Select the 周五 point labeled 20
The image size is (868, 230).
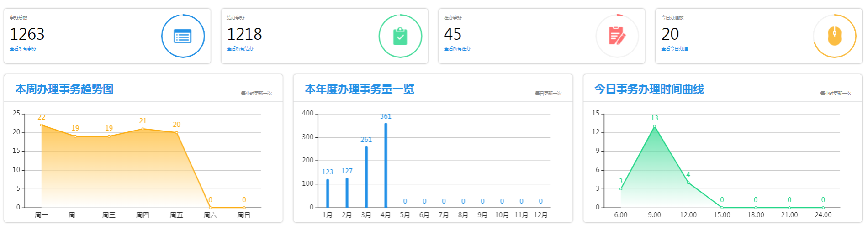tap(177, 132)
